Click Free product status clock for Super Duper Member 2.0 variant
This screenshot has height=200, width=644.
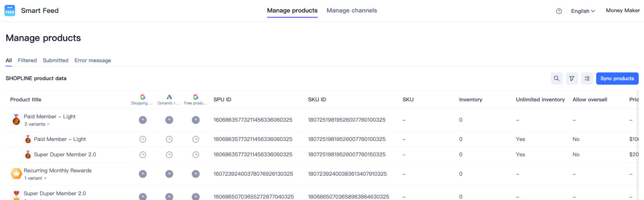196,155
